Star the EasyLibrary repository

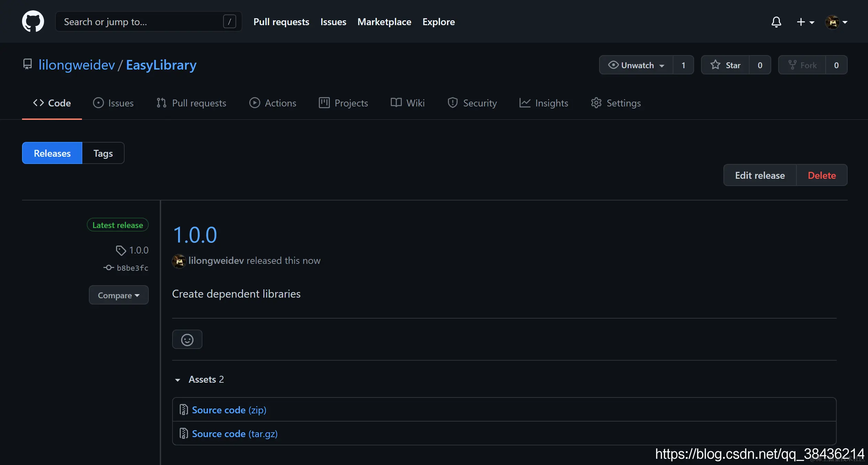(x=725, y=65)
